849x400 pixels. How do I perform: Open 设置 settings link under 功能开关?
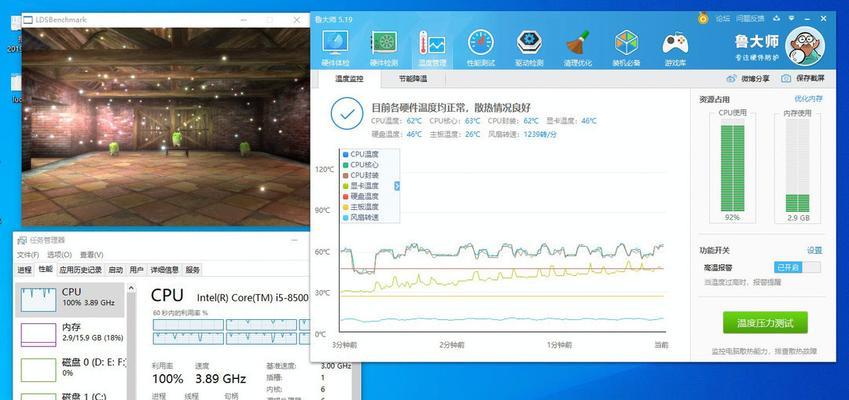coord(814,250)
